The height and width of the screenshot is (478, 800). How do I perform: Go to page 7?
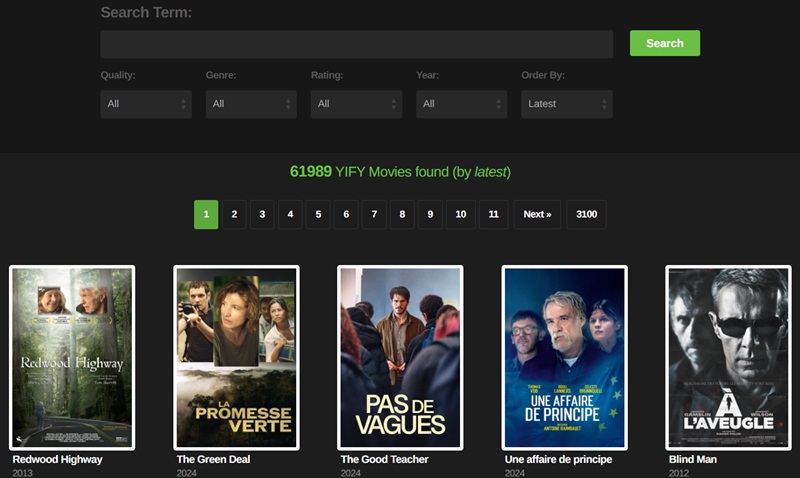pos(374,214)
